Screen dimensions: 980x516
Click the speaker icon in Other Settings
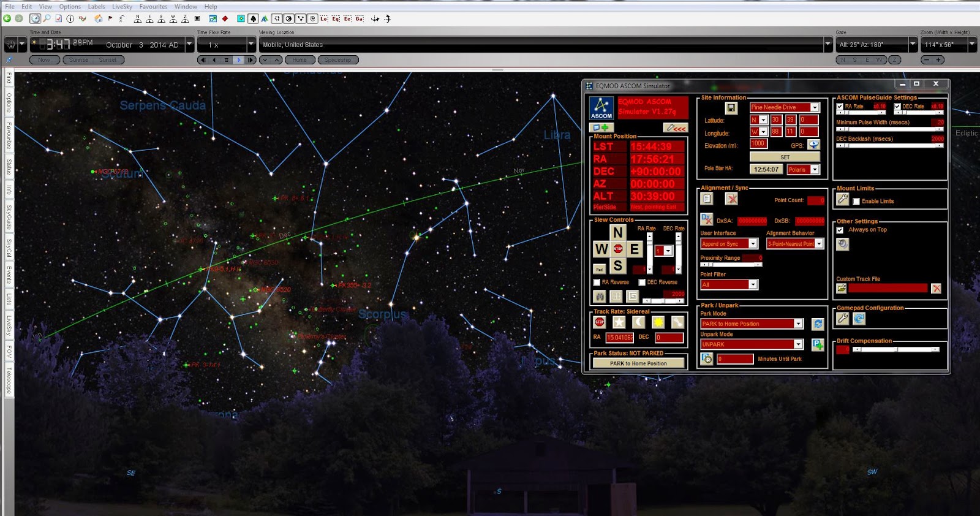(x=843, y=244)
